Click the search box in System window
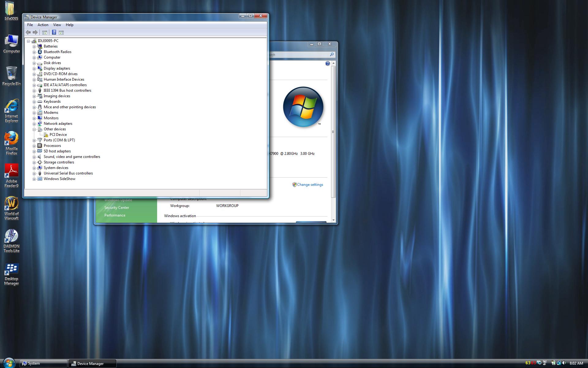Viewport: 588px width, 368px height. (302, 55)
